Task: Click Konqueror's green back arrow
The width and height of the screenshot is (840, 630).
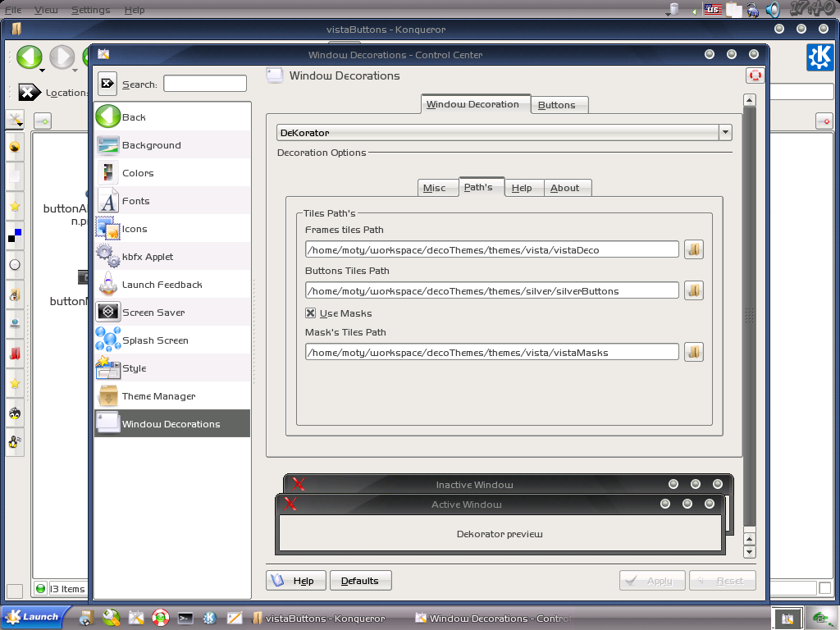Action: (29, 57)
